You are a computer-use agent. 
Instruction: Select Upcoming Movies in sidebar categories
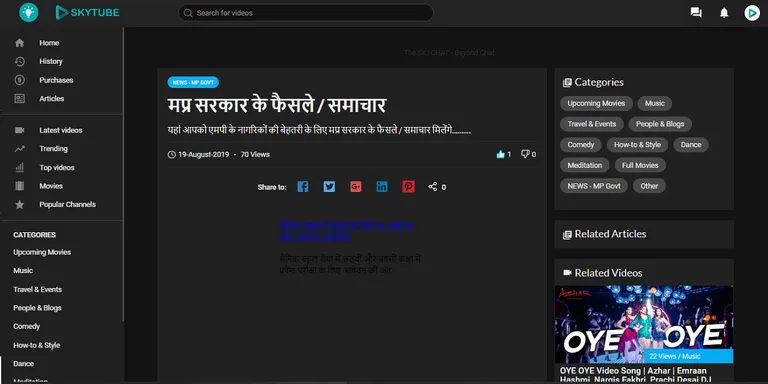(42, 252)
